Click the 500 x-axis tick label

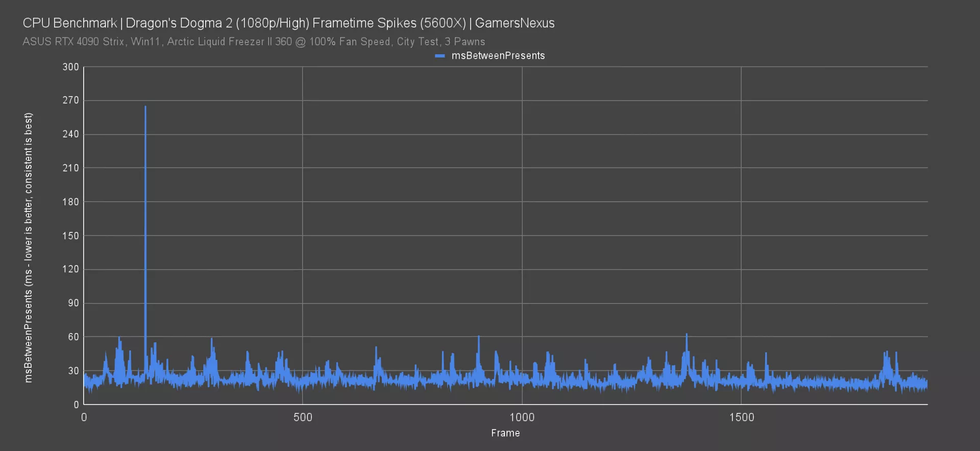[303, 417]
